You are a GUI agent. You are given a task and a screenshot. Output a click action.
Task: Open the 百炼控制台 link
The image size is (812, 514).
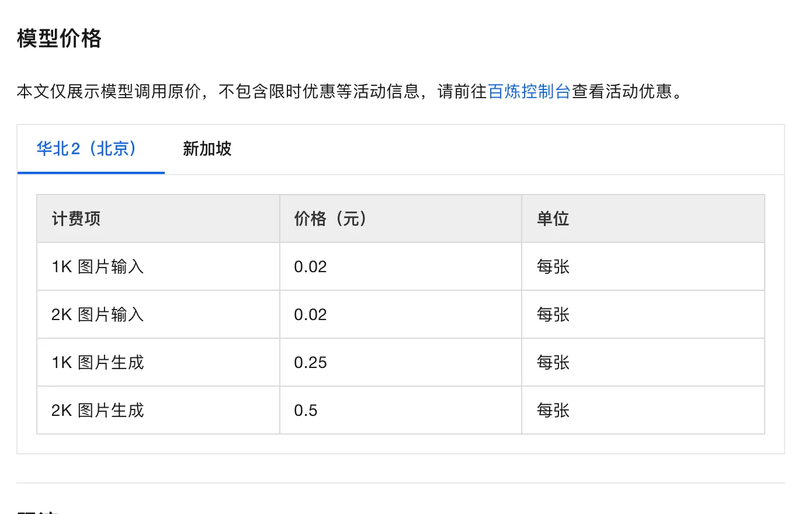point(529,92)
